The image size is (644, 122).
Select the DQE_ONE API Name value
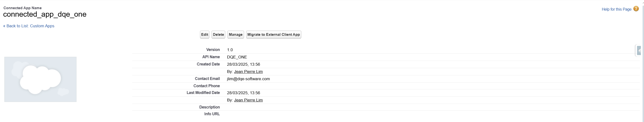point(237,57)
